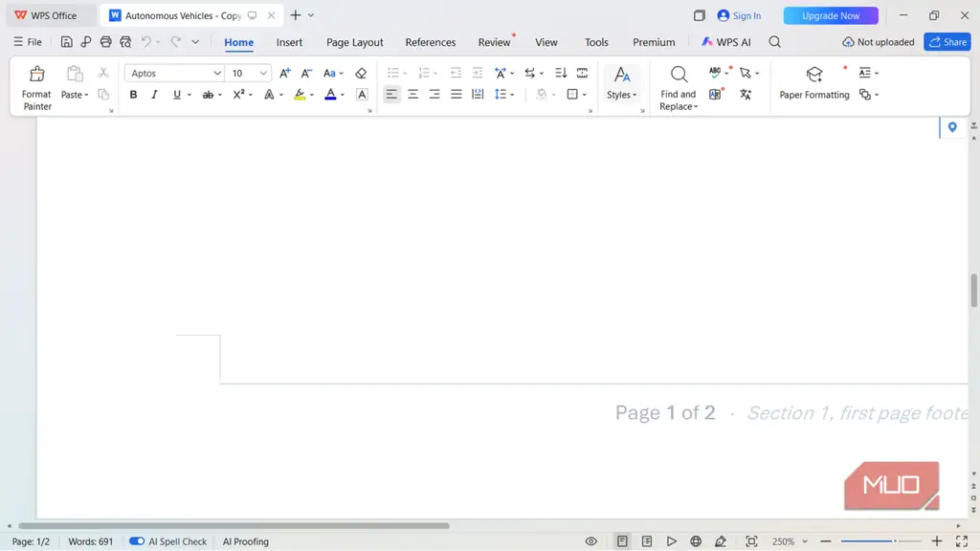Open the Font size dropdown
Image resolution: width=980 pixels, height=551 pixels.
click(264, 73)
